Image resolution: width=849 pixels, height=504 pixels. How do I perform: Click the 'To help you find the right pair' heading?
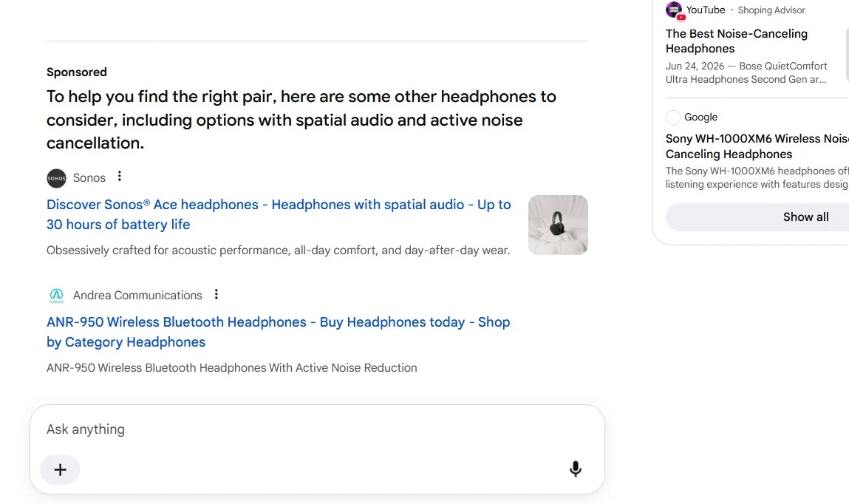coord(301,120)
